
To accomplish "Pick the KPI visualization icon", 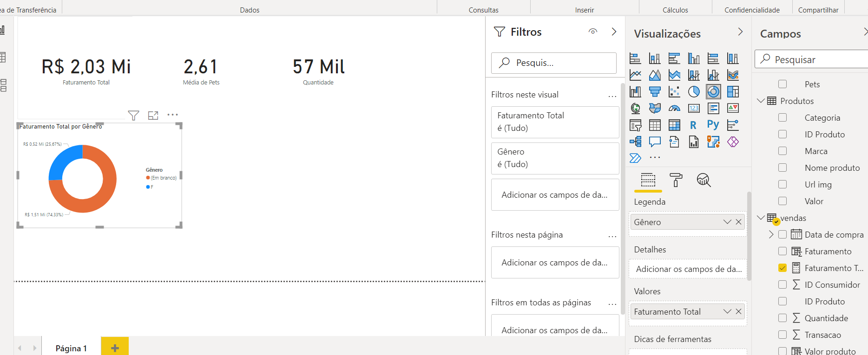I will point(733,109).
